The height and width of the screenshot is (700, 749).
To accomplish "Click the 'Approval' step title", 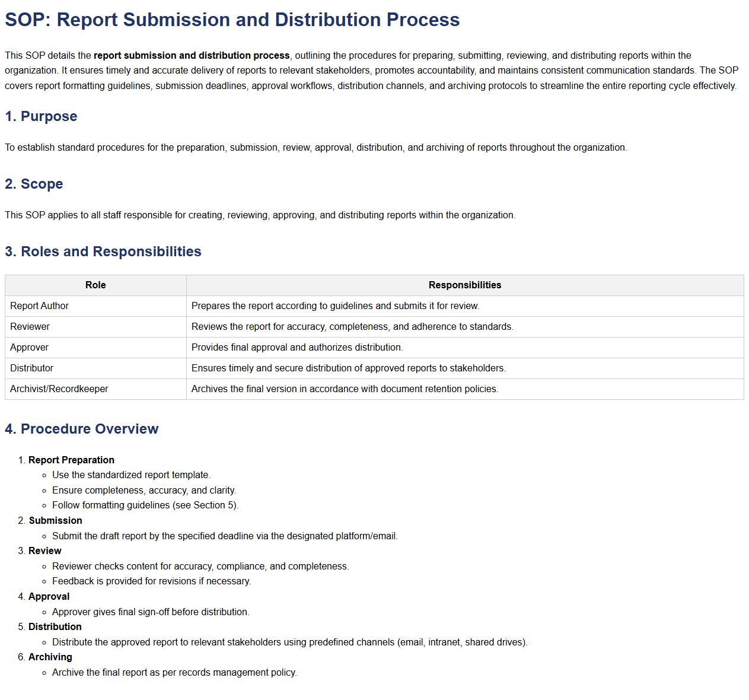I will (x=49, y=596).
